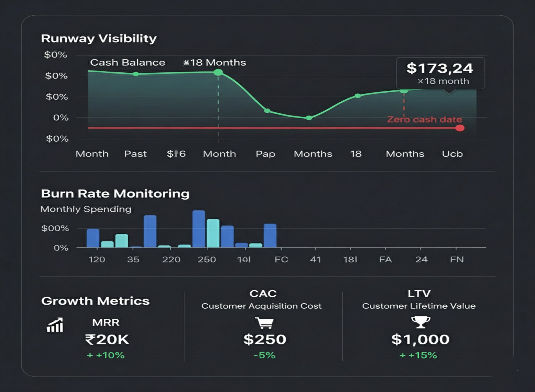Open the LTV tab
535x392 pixels.
(x=420, y=293)
